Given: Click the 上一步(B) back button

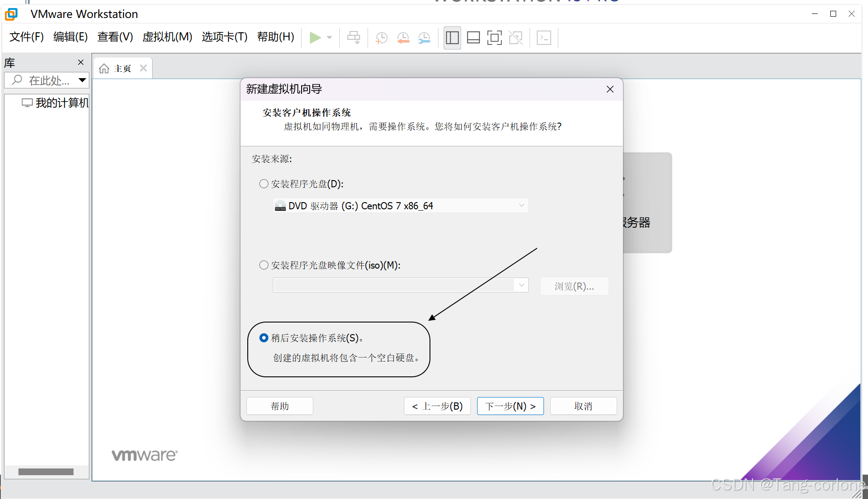Looking at the screenshot, I should 437,406.
